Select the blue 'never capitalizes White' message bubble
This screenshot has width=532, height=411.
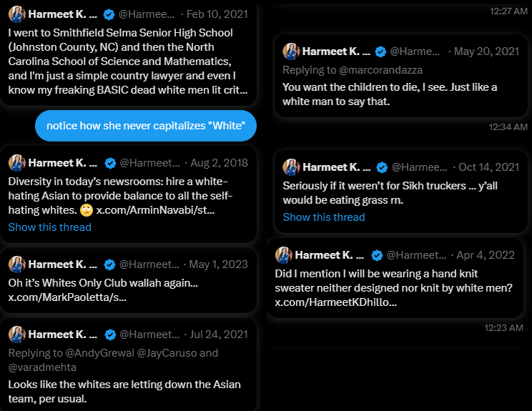tap(146, 126)
